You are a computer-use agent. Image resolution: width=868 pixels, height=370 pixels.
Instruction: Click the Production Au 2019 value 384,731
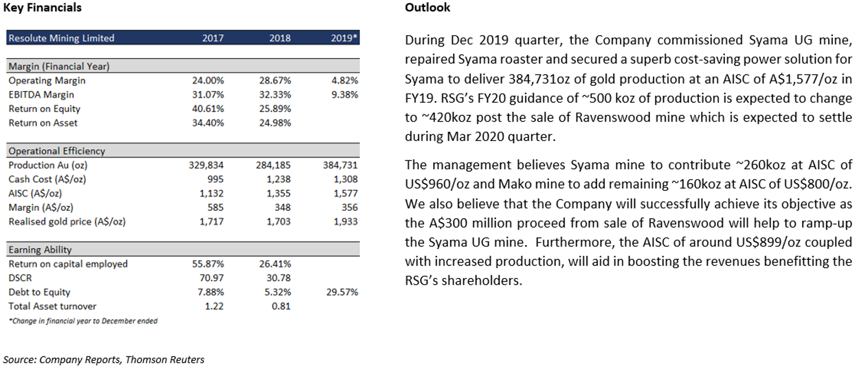pos(341,165)
